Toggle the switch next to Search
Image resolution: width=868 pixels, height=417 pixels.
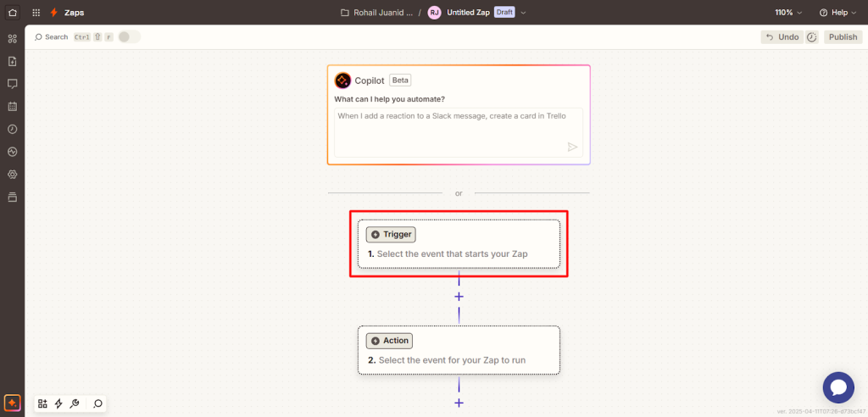tap(129, 36)
